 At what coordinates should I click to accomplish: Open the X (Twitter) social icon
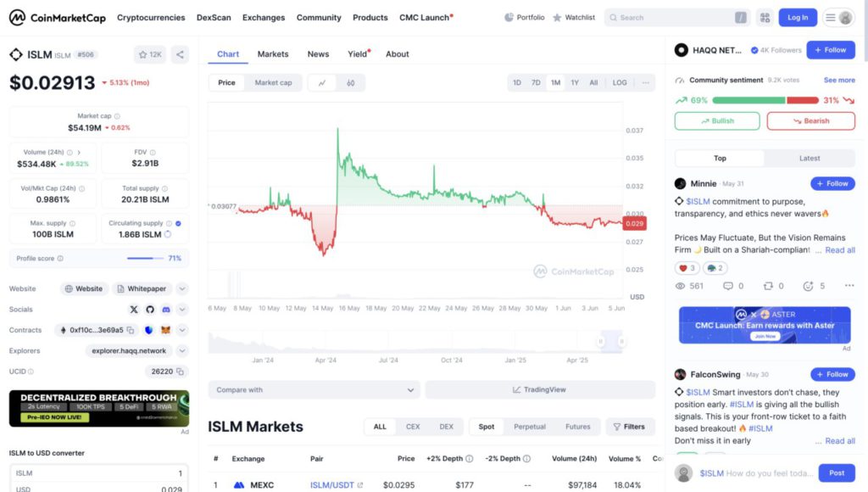tap(134, 309)
